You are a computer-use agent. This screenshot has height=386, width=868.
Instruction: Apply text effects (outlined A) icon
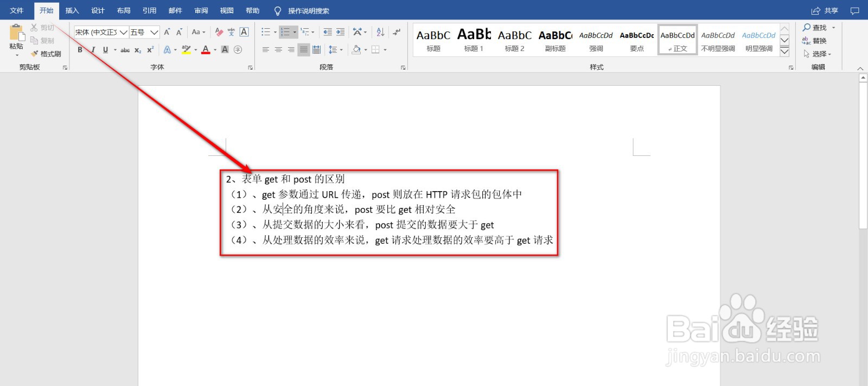(x=167, y=50)
